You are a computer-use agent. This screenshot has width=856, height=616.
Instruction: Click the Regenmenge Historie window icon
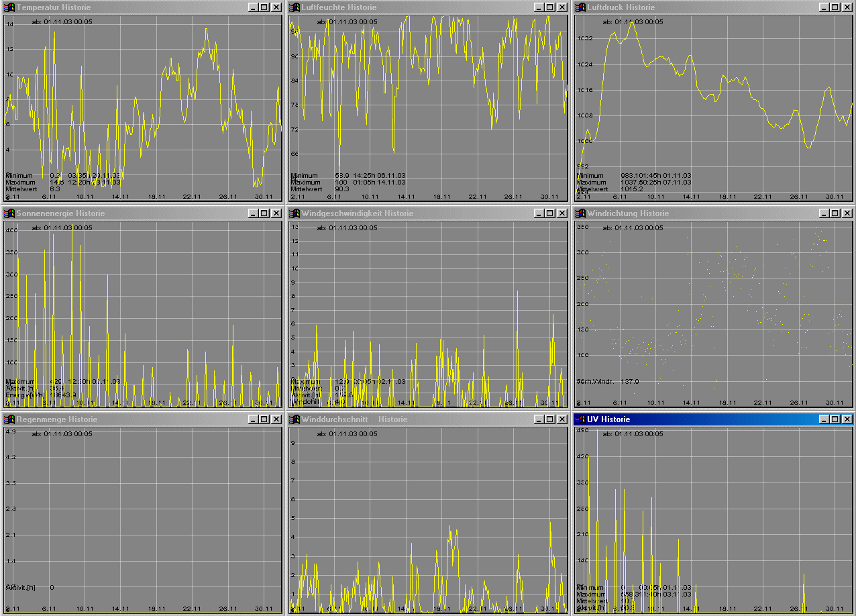click(9, 419)
